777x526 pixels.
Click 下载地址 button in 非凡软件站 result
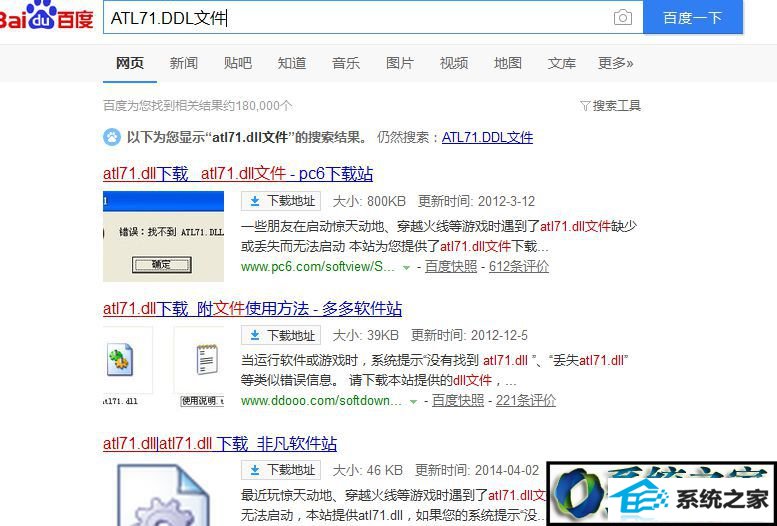coord(281,469)
